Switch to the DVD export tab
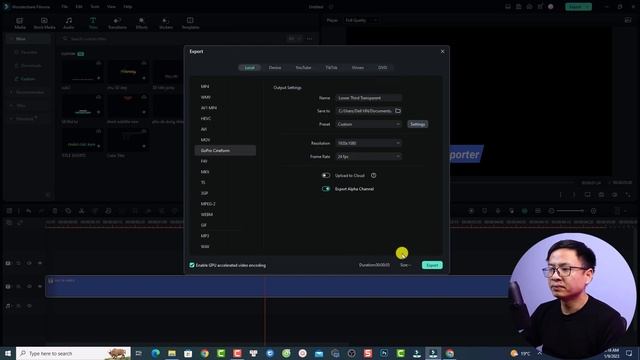 point(382,68)
